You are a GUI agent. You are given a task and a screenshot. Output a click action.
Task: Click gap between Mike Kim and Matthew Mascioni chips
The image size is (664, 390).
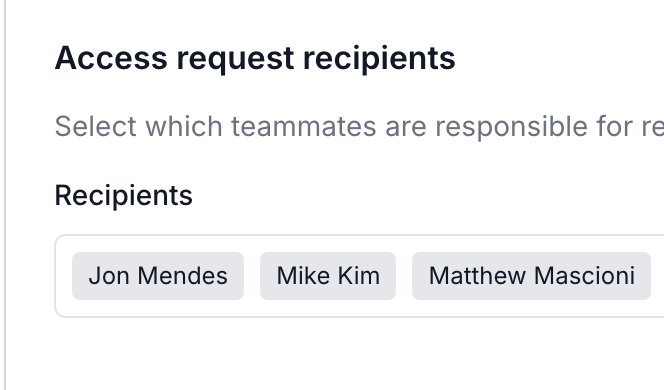click(x=404, y=276)
